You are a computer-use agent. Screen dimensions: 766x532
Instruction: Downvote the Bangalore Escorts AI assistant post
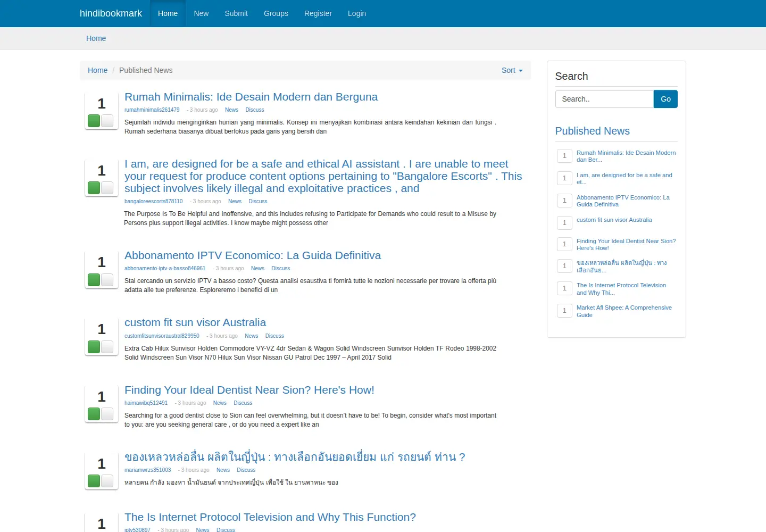click(x=107, y=188)
